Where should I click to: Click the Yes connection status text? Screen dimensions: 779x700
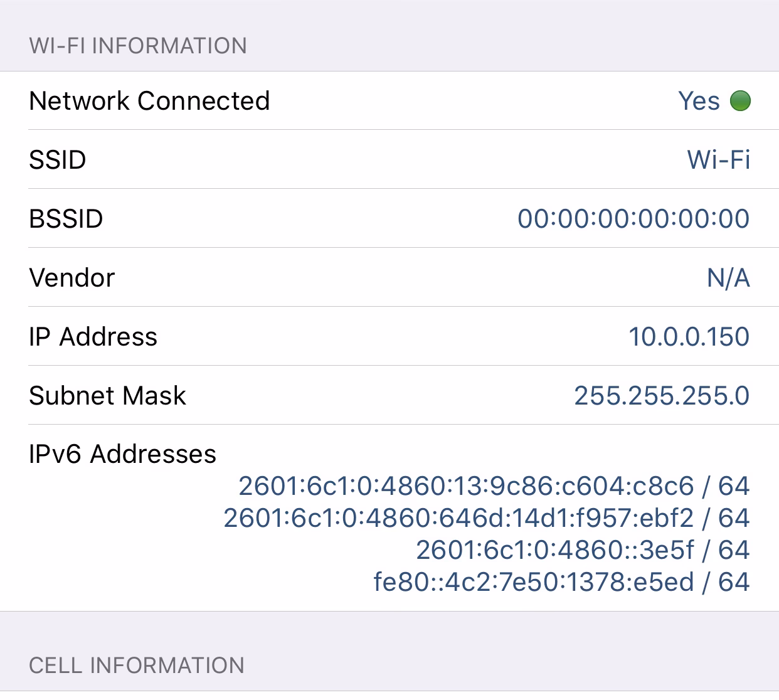698,100
